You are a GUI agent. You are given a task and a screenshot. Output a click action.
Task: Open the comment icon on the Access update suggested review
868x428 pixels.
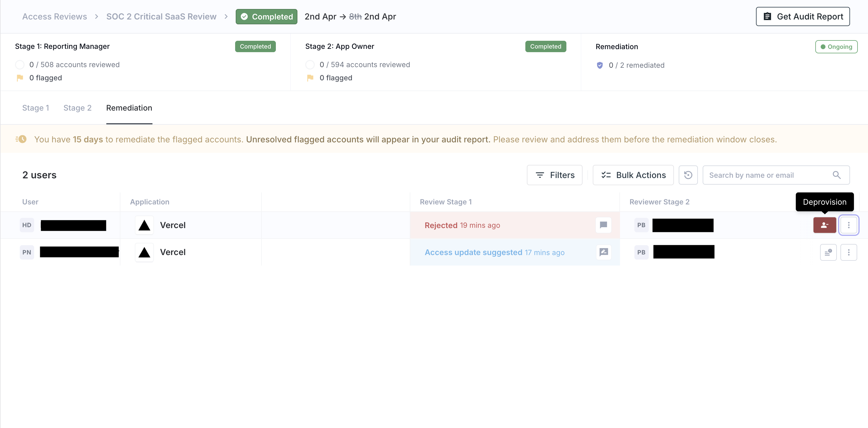[603, 252]
